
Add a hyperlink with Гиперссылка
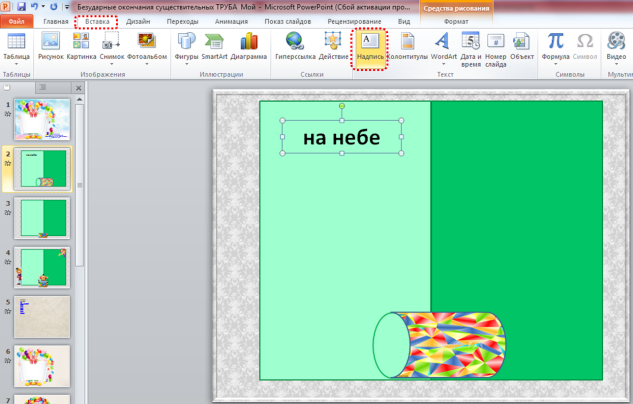click(x=295, y=46)
